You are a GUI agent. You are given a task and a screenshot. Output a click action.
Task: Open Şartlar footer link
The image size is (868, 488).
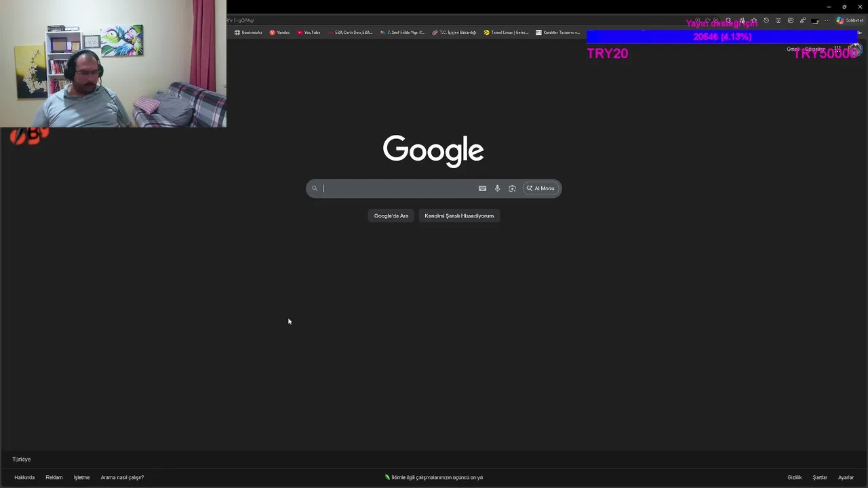tap(820, 477)
